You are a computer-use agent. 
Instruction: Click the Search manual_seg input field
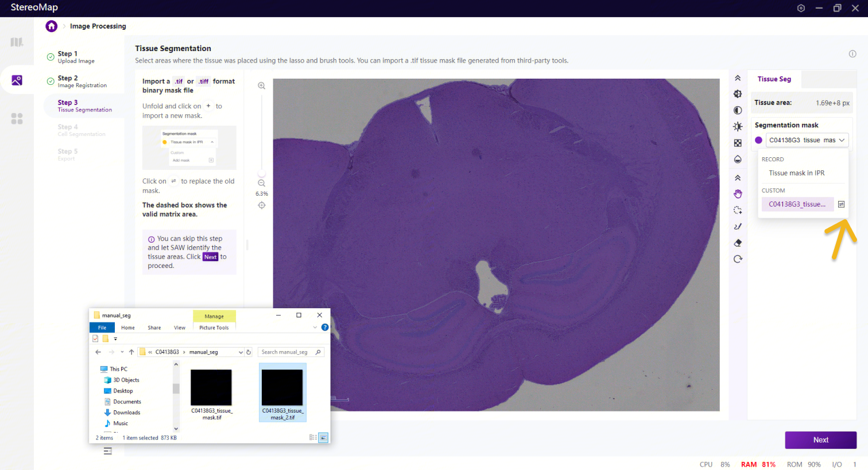pyautogui.click(x=290, y=352)
